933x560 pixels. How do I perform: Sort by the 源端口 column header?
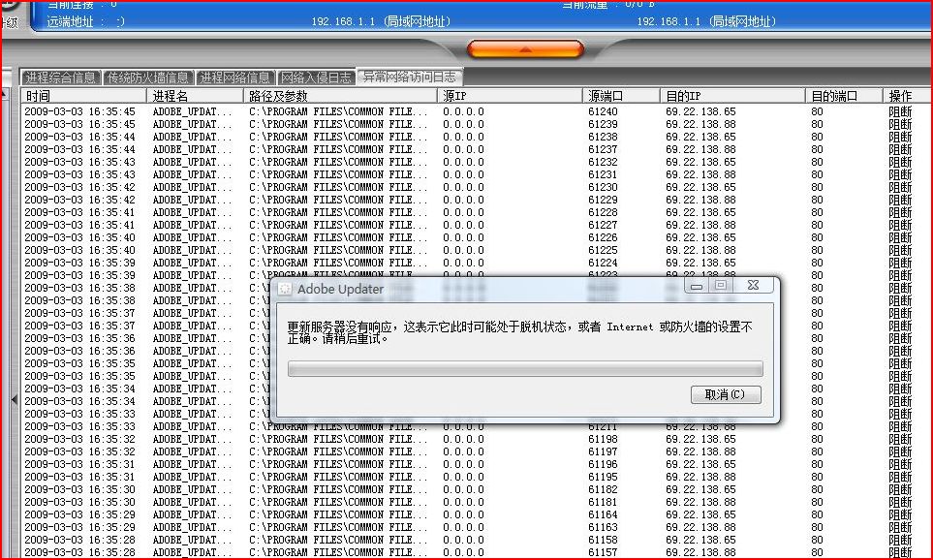(621, 96)
